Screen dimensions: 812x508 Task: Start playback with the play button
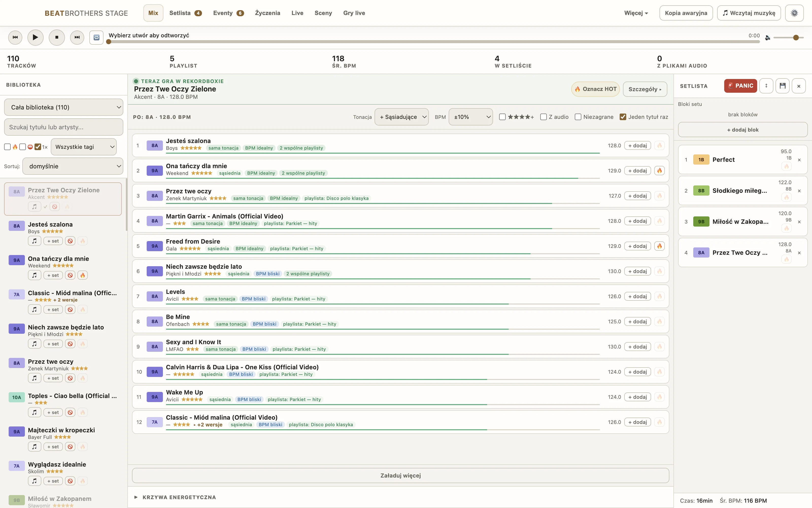click(35, 37)
